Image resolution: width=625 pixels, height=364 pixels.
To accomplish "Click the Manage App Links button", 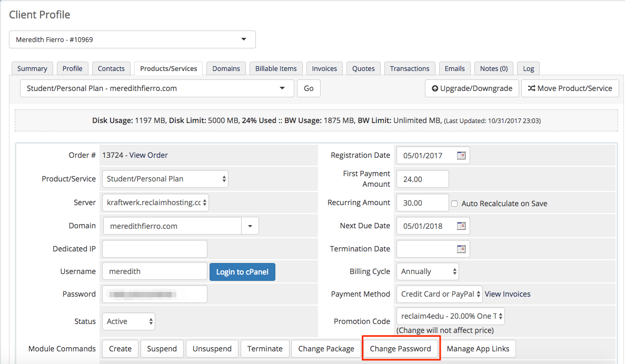I will (478, 349).
